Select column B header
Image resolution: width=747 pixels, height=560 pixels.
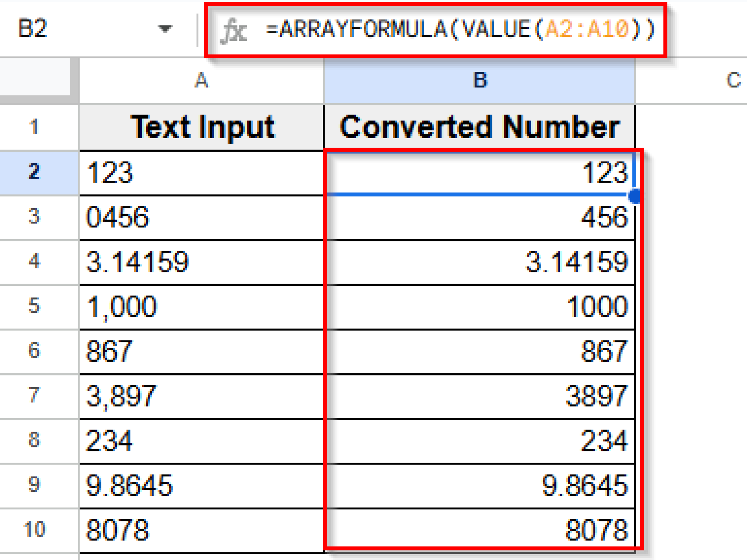click(x=479, y=81)
